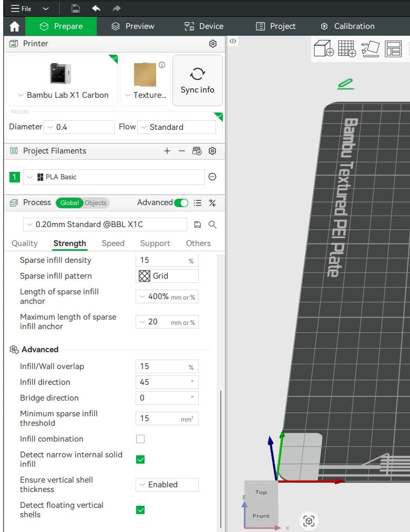Select the Strength tab
Viewport: 410px width, 532px height.
point(70,243)
